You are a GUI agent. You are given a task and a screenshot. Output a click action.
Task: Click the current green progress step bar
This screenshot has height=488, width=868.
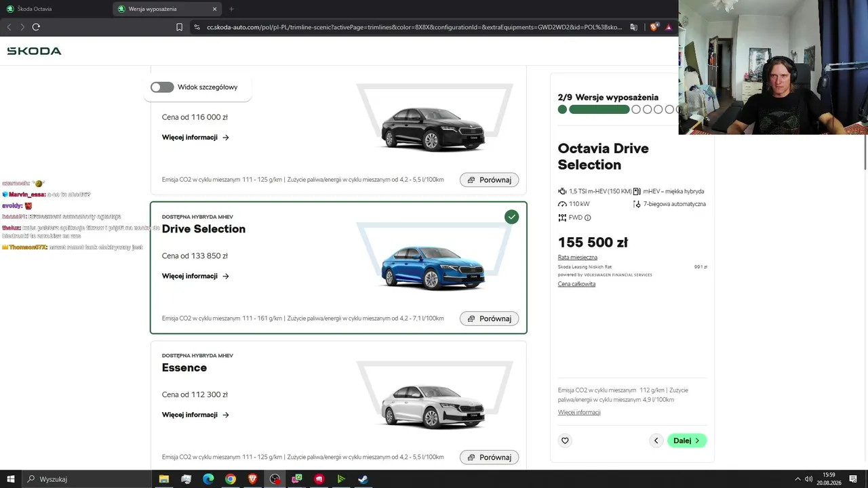coord(599,110)
